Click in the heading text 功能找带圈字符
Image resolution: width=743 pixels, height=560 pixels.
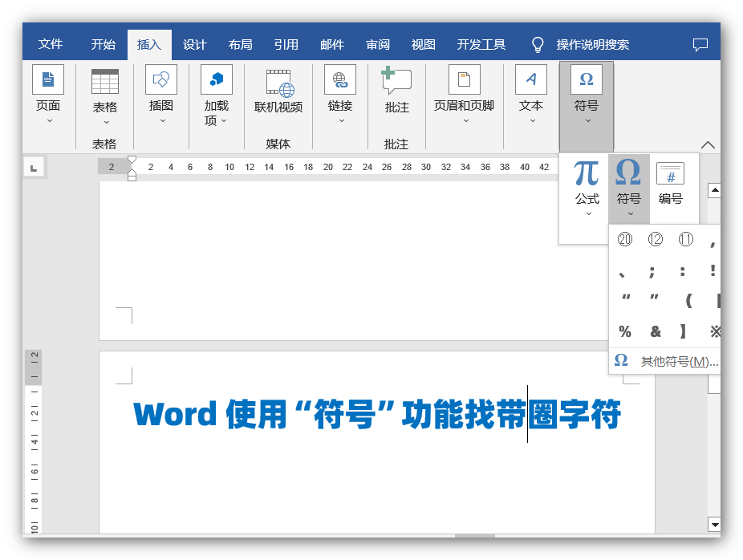pos(511,414)
